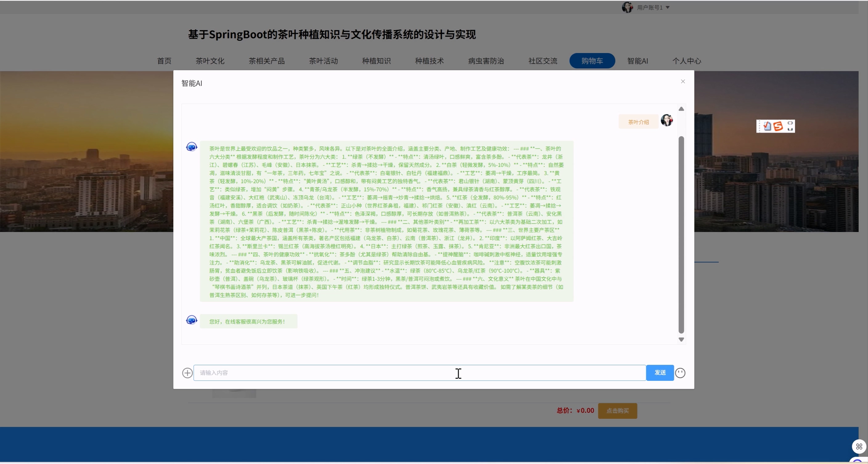The width and height of the screenshot is (868, 464).
Task: Click the user avatar next to 茶叶介绍 message
Action: (x=666, y=120)
